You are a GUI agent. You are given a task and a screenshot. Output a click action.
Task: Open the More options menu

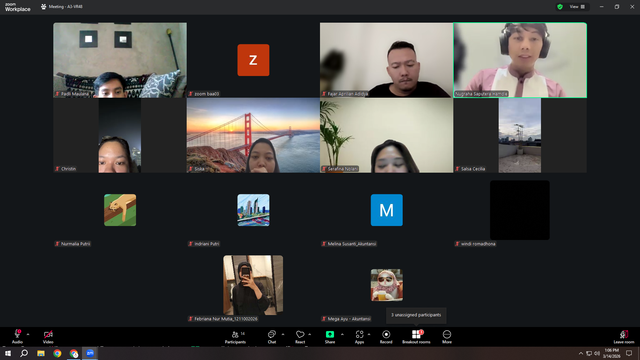[x=447, y=337]
